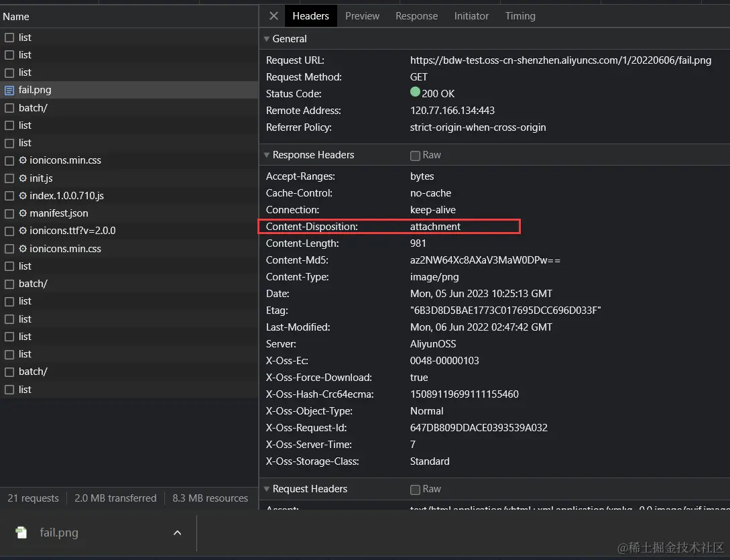This screenshot has height=560, width=730.
Task: Click the X-Oss-Storage-Class Standard value
Action: point(430,461)
